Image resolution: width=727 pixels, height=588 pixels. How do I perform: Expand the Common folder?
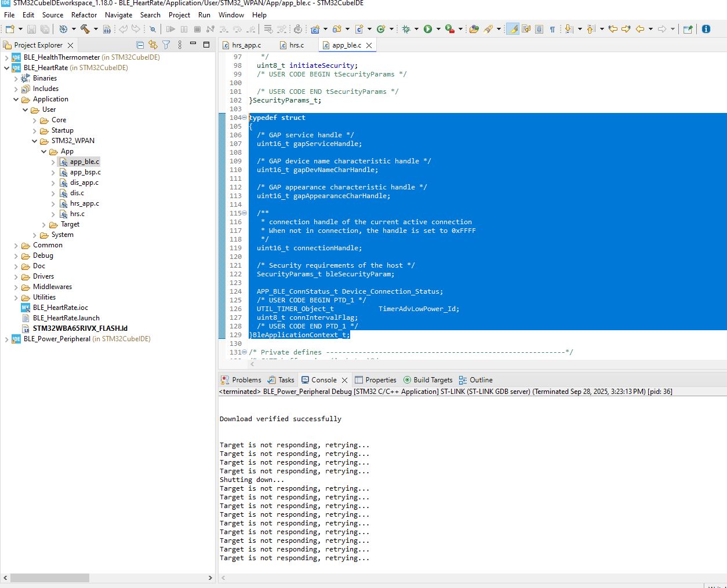pyautogui.click(x=16, y=246)
